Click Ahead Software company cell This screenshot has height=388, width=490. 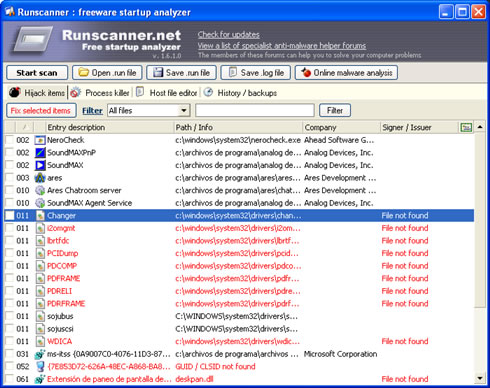coord(339,140)
